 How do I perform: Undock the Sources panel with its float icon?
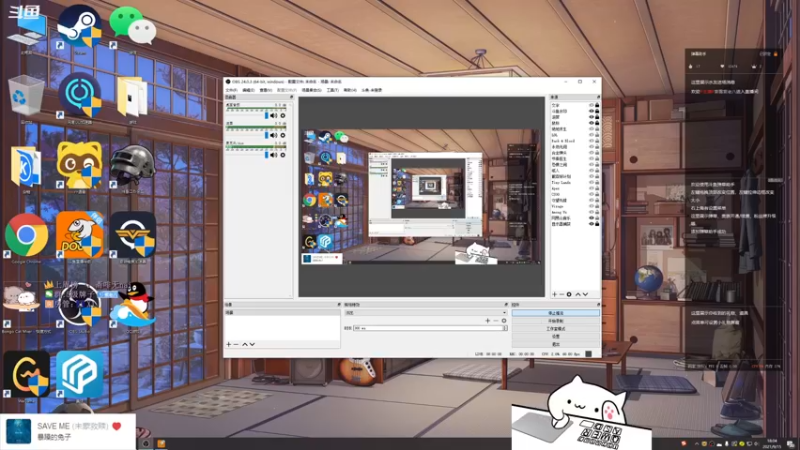click(x=598, y=97)
